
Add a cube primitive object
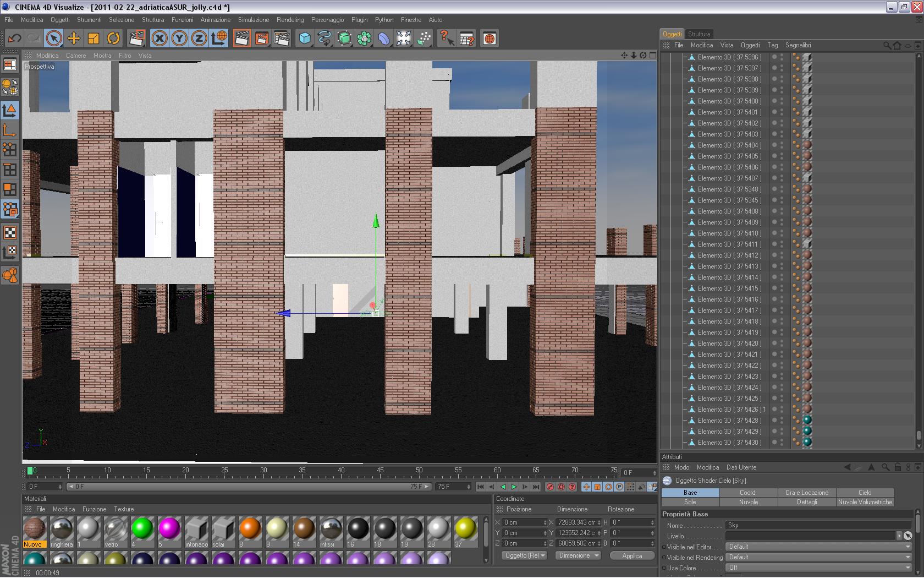(x=305, y=39)
